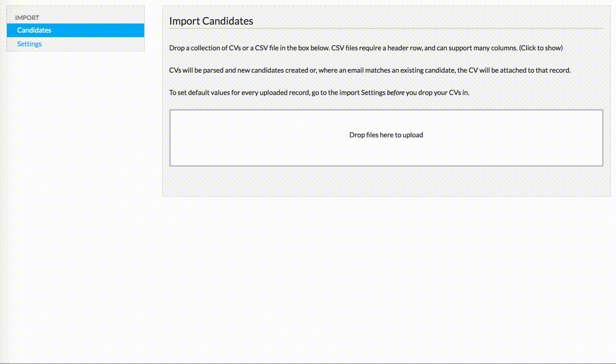Click the left edge of the upload box

point(171,138)
